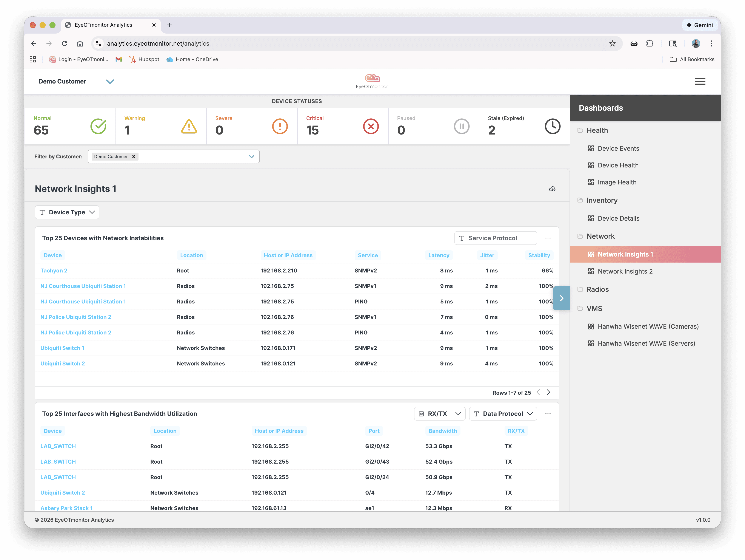Open the Device Type filter dropdown
The height and width of the screenshot is (560, 745).
pyautogui.click(x=67, y=212)
